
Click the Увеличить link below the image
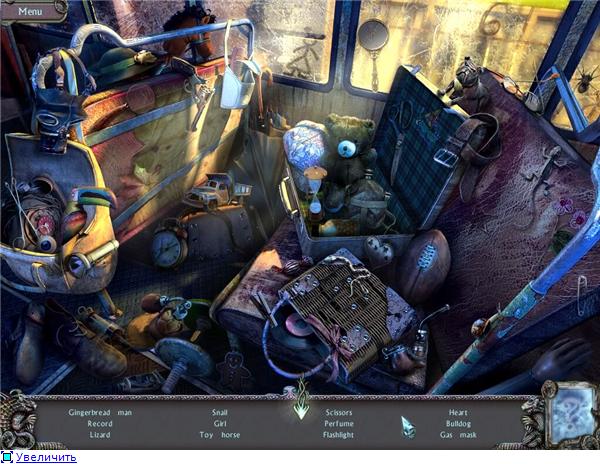45,457
